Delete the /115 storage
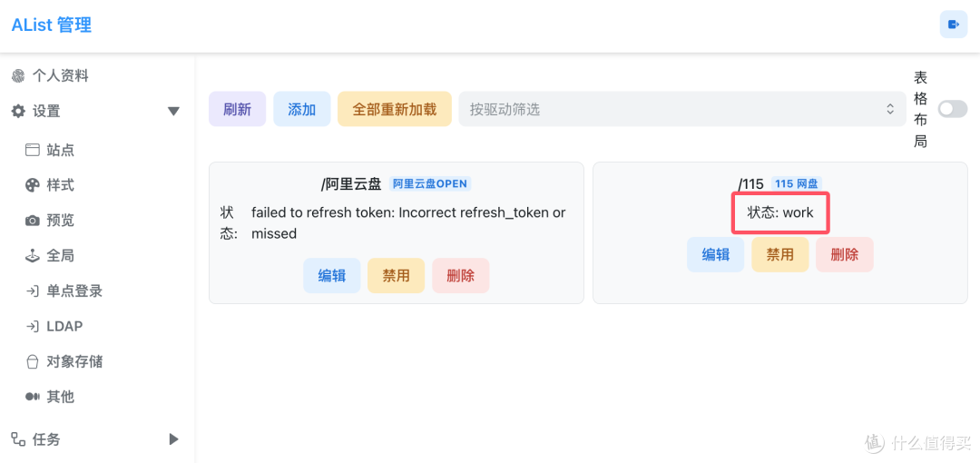 click(x=845, y=254)
